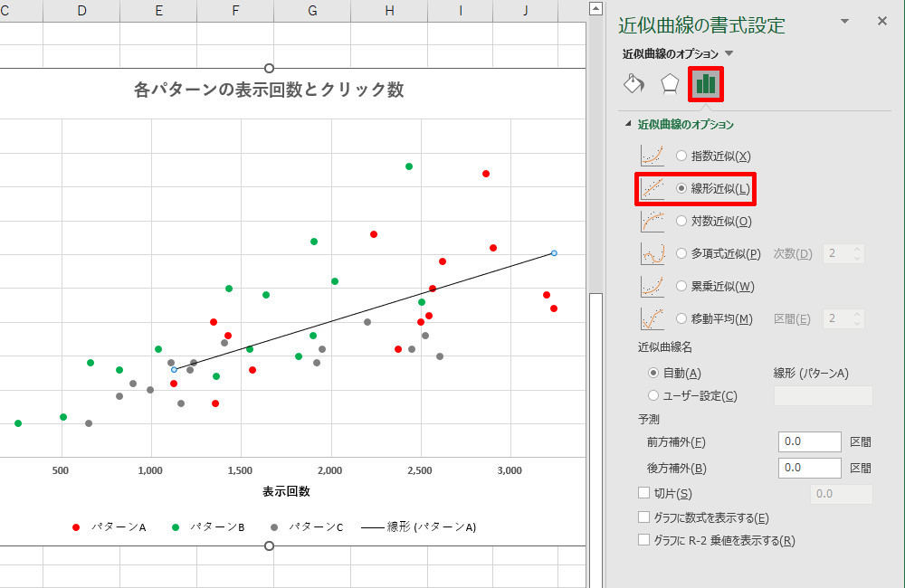Click the bottom chart resize handle
The width and height of the screenshot is (905, 588).
pyautogui.click(x=269, y=545)
